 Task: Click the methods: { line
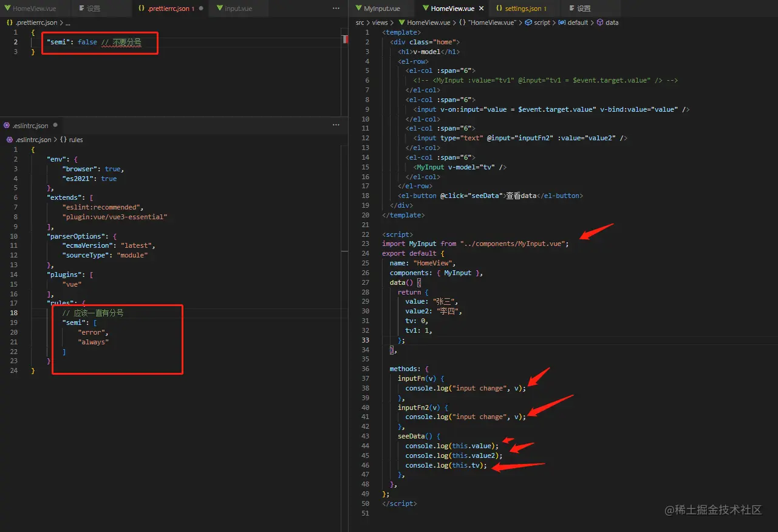tap(409, 369)
